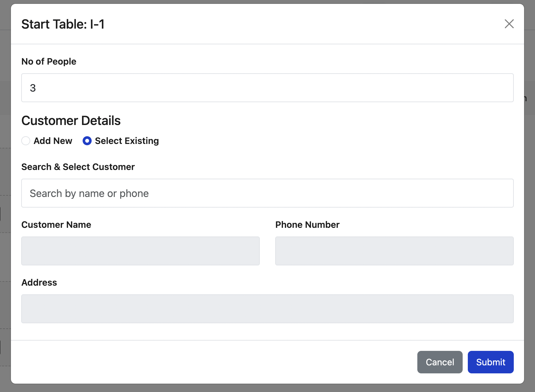Click the disabled Customer Name field
The image size is (535, 392).
click(x=140, y=251)
